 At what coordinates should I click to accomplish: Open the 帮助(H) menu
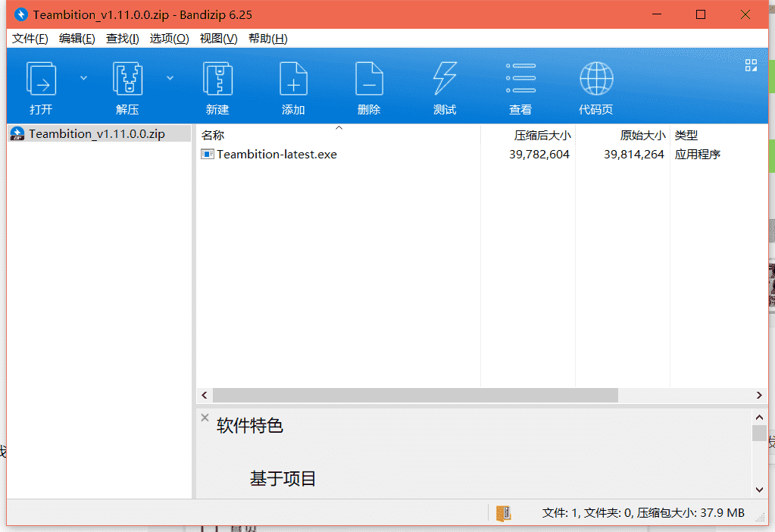pyautogui.click(x=268, y=39)
